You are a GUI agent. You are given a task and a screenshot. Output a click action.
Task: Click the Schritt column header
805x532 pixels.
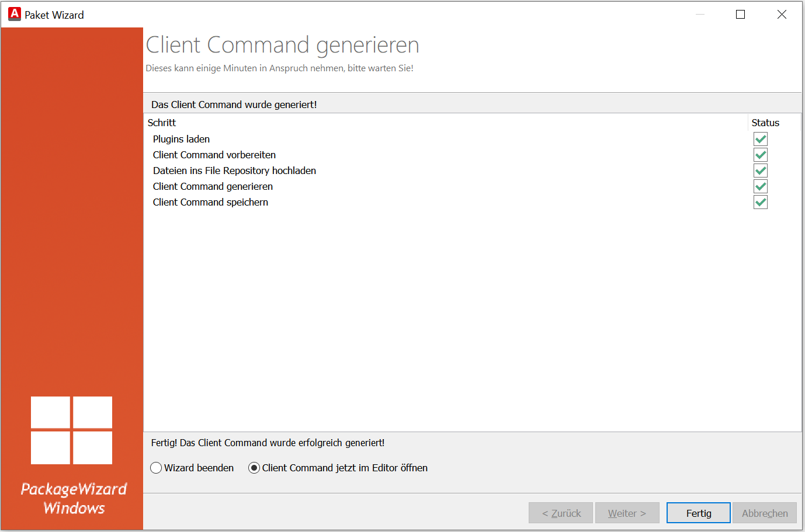pyautogui.click(x=162, y=123)
